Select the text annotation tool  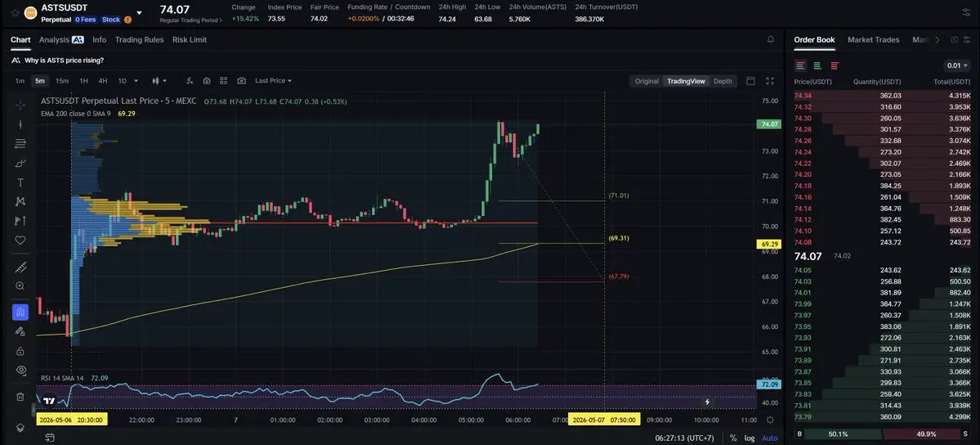[20, 182]
